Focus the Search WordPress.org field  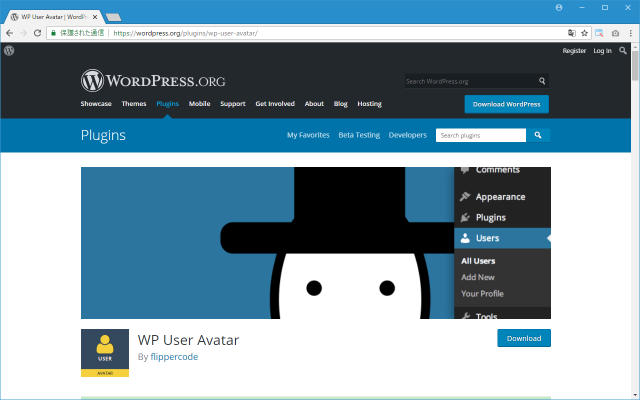tap(471, 81)
